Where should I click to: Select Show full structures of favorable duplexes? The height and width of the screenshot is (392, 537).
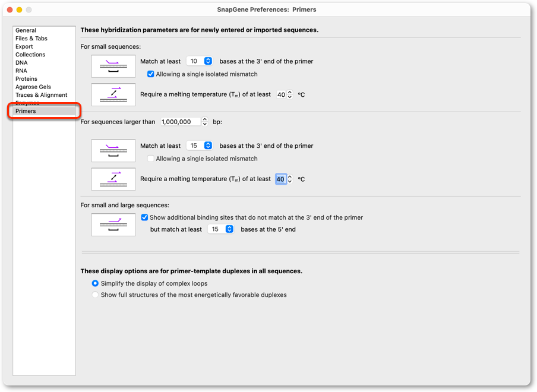click(x=95, y=295)
